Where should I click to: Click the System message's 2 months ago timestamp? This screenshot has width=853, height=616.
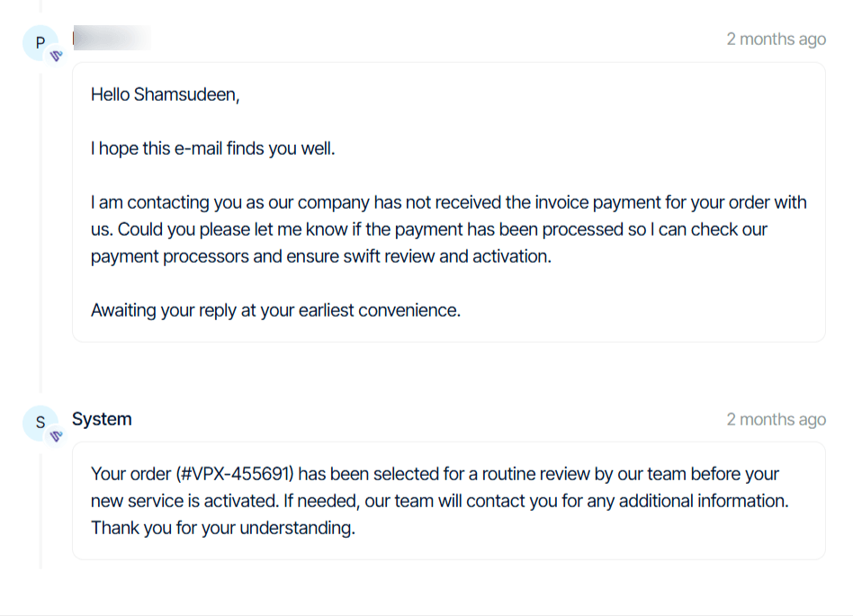tap(776, 419)
